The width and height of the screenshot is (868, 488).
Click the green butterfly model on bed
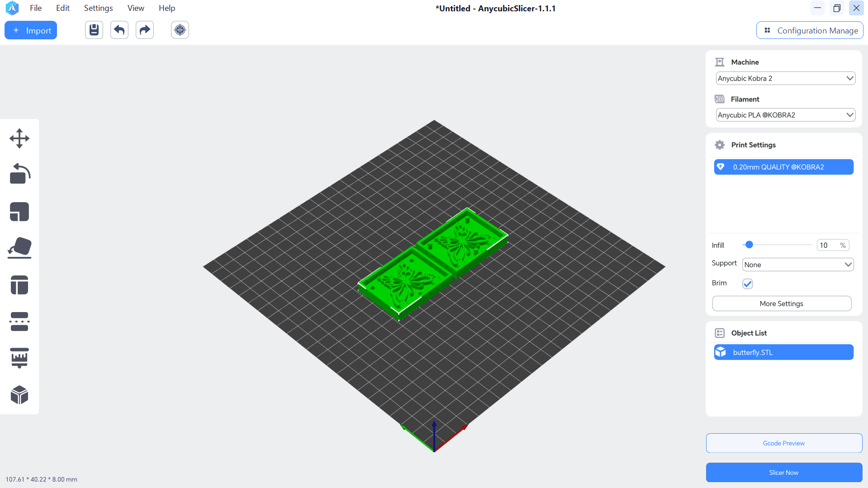pos(432,265)
